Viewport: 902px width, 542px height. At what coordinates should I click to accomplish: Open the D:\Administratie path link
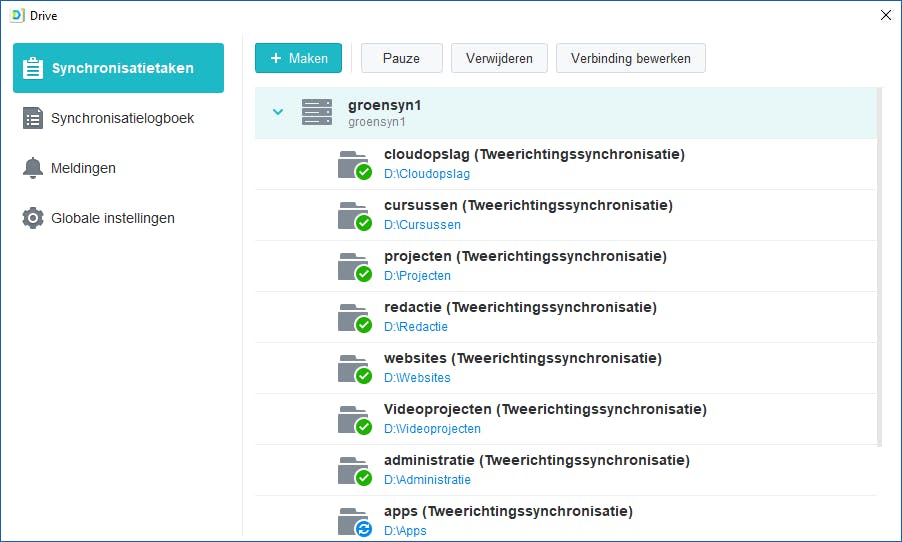click(427, 480)
